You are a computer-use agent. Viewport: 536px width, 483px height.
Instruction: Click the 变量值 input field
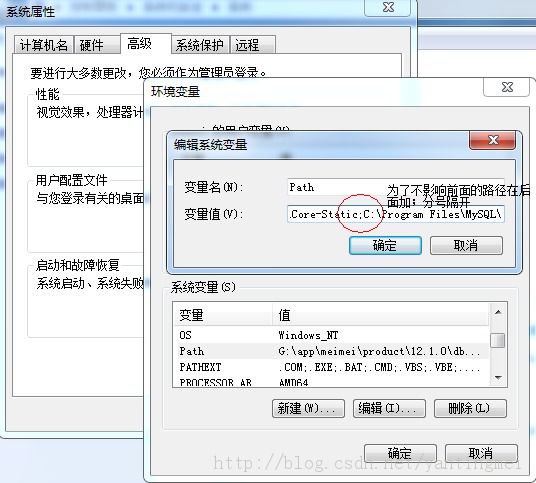pyautogui.click(x=396, y=214)
